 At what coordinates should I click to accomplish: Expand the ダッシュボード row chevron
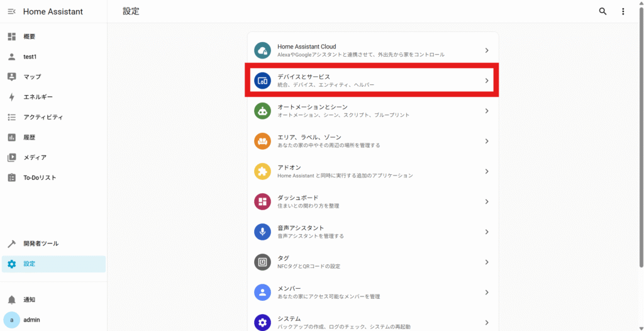coord(486,201)
